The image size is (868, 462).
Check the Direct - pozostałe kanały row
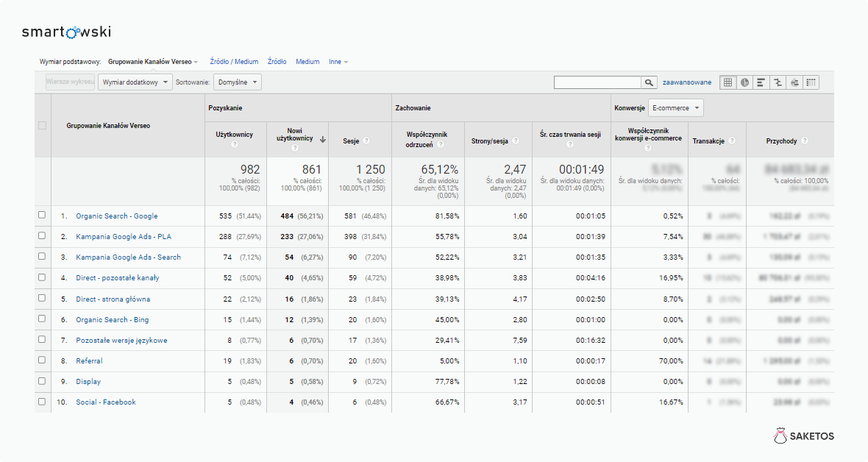[x=42, y=277]
